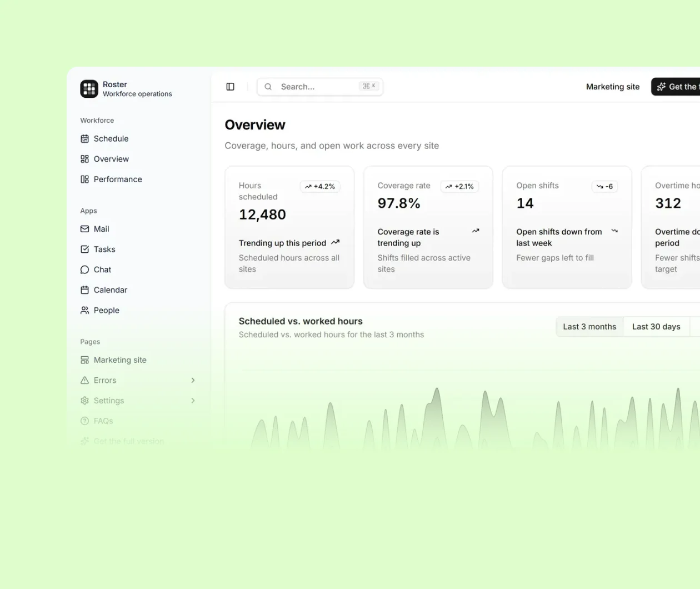Click the trend arrow beside Coverage rate is trending up
This screenshot has width=700, height=589.
476,231
